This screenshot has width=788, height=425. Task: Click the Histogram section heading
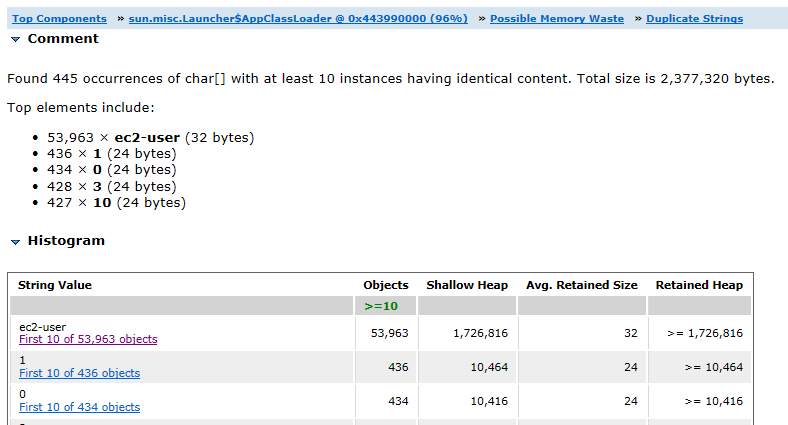[66, 241]
